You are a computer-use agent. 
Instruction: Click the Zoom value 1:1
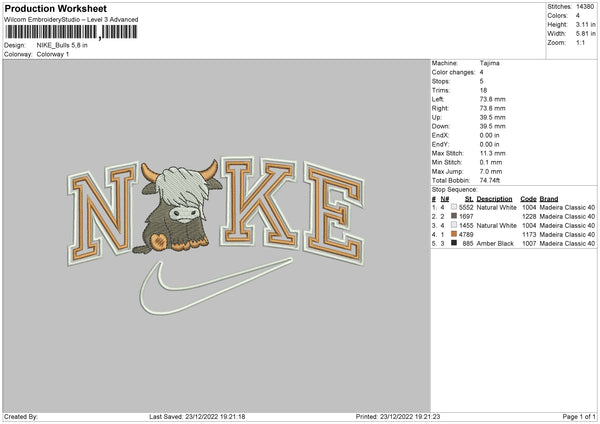pos(580,42)
